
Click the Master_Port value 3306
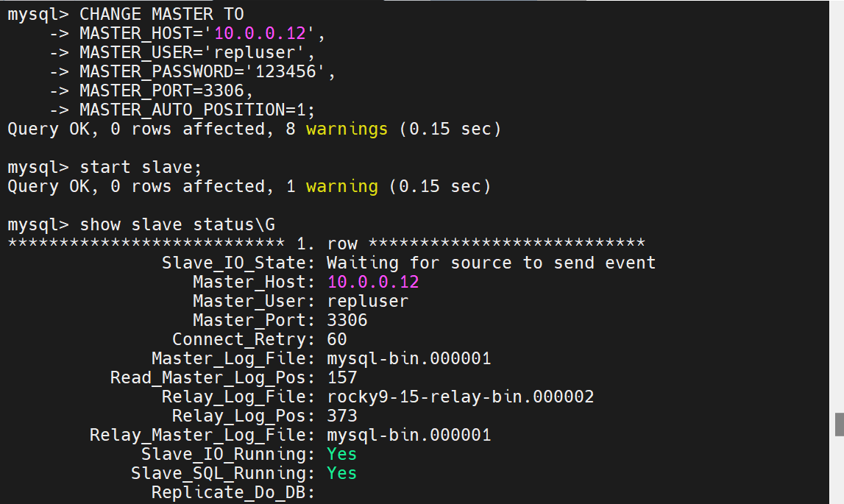pos(347,320)
